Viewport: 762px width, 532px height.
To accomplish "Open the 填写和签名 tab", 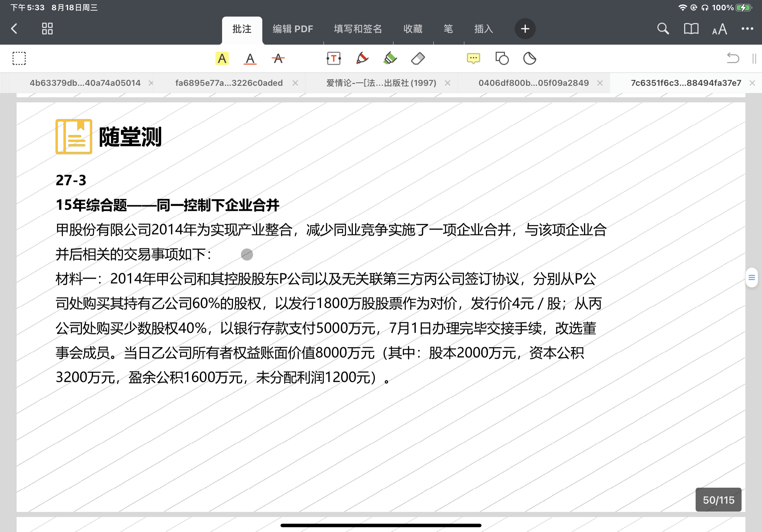I will point(358,29).
